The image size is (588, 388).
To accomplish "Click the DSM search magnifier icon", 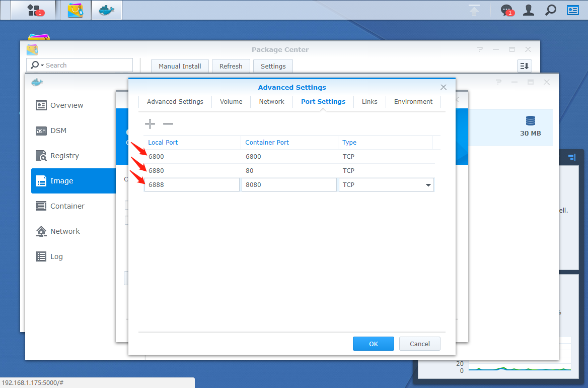I will pyautogui.click(x=551, y=10).
